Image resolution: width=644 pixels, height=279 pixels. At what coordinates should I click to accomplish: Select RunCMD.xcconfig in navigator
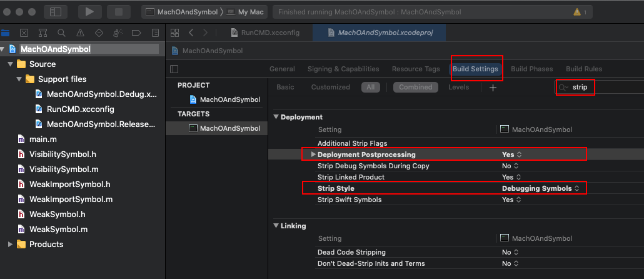(x=75, y=109)
